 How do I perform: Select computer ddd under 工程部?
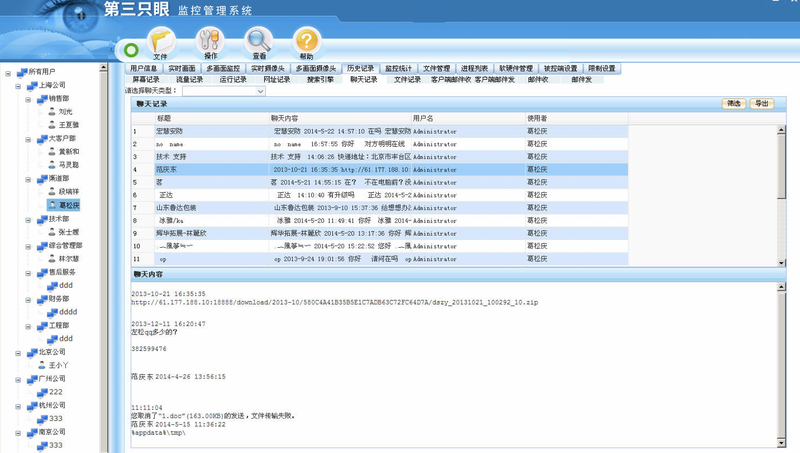[60, 338]
